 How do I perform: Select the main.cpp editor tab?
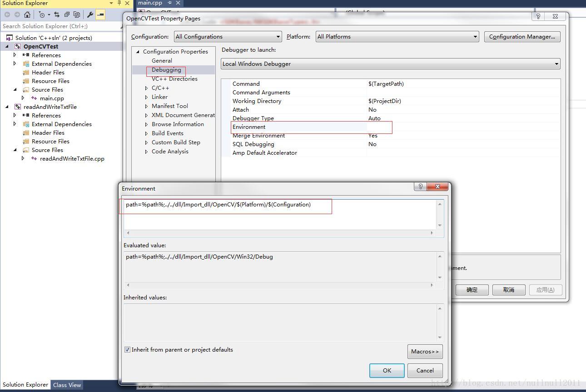tap(150, 3)
